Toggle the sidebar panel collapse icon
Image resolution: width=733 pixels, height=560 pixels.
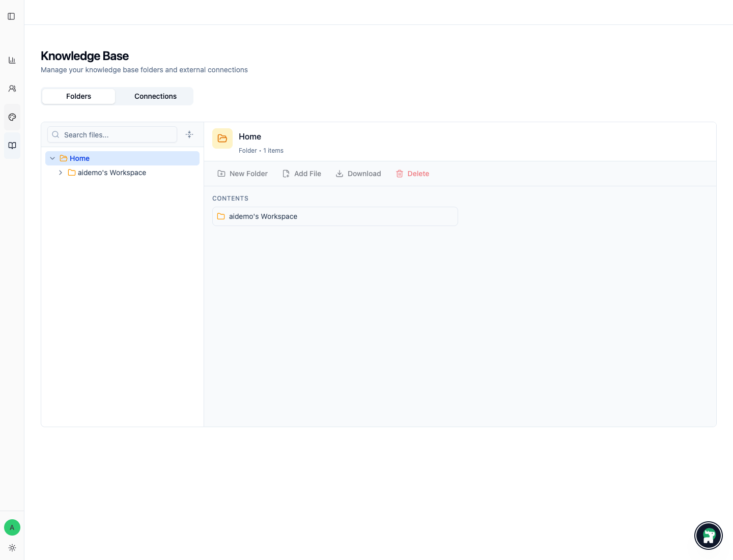[12, 16]
